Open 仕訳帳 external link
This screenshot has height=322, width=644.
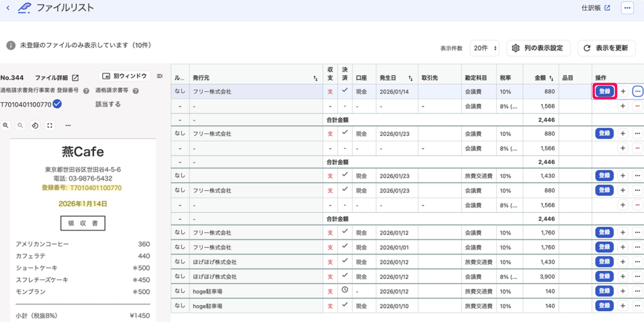click(596, 8)
